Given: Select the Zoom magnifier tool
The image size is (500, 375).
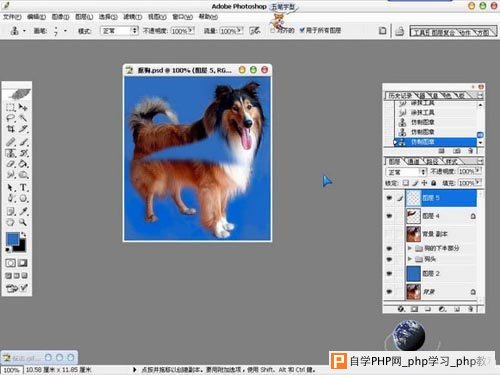Looking at the screenshot, I should click(x=23, y=222).
